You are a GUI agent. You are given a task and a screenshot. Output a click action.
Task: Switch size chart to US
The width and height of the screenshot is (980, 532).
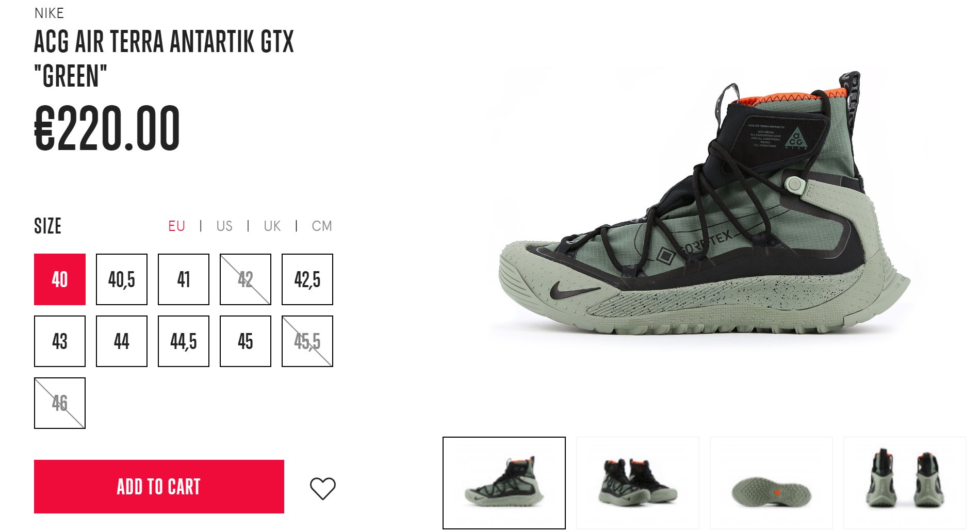[224, 226]
